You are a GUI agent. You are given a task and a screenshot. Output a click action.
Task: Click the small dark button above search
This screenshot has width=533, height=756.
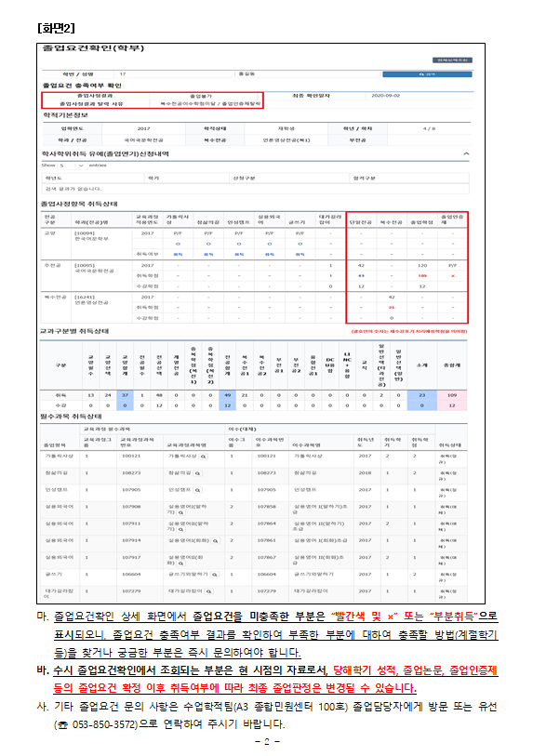[x=452, y=60]
